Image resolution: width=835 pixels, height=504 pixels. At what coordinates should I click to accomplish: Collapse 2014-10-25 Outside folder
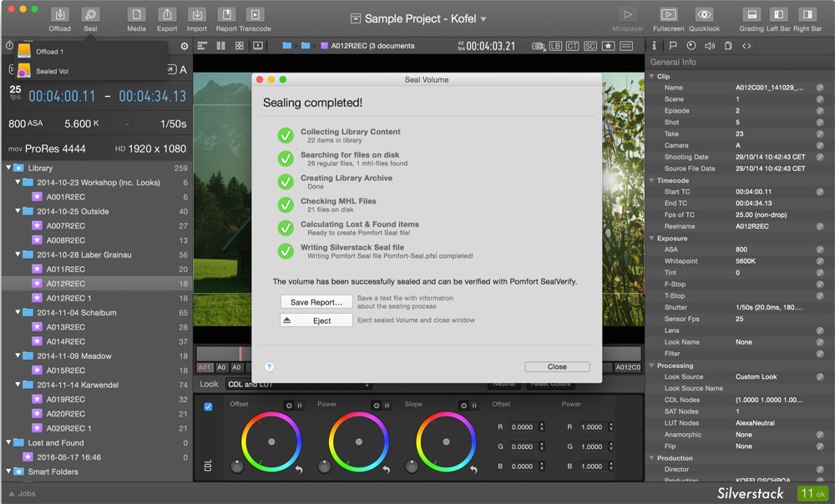(x=18, y=211)
